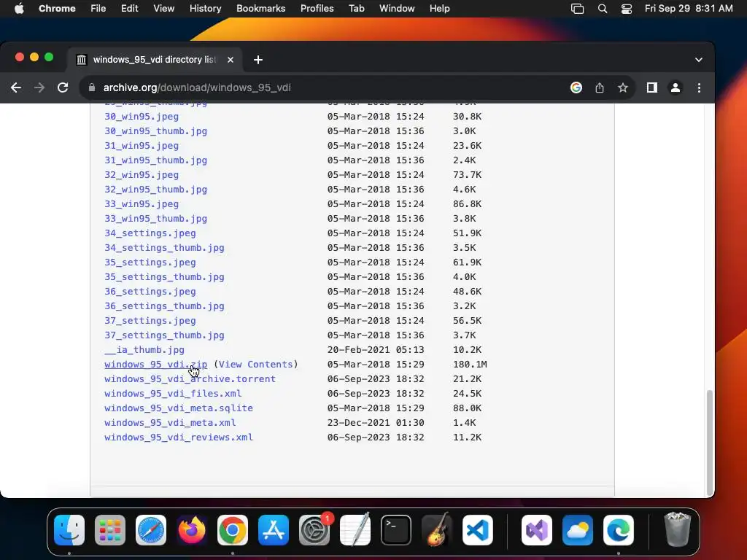Open Trash in the Dock
Screen dimensions: 747x560
tap(677, 530)
